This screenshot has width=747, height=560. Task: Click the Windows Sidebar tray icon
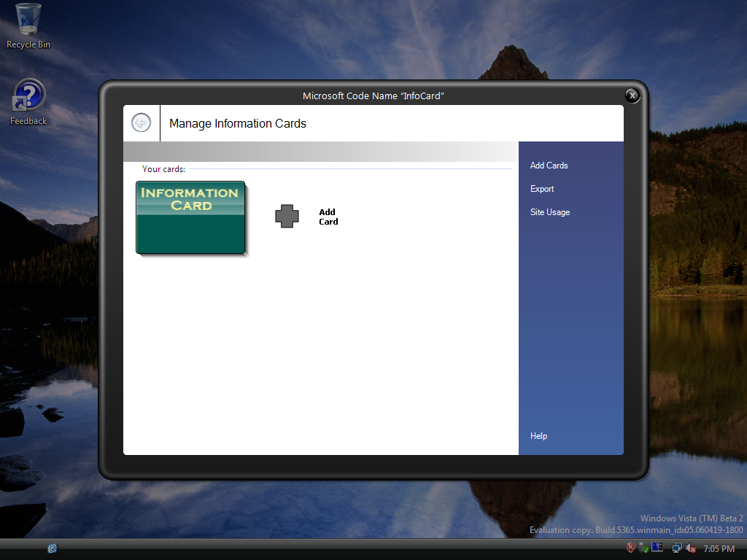pos(657,548)
